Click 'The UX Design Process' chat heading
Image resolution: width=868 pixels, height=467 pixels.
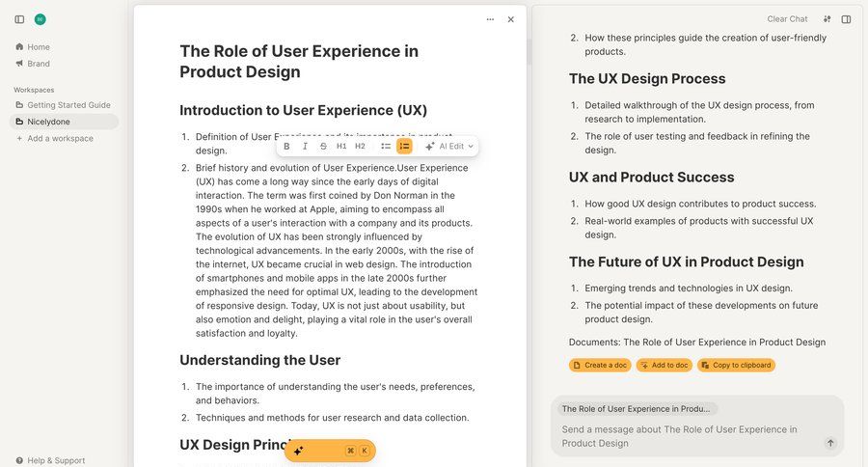click(x=647, y=79)
